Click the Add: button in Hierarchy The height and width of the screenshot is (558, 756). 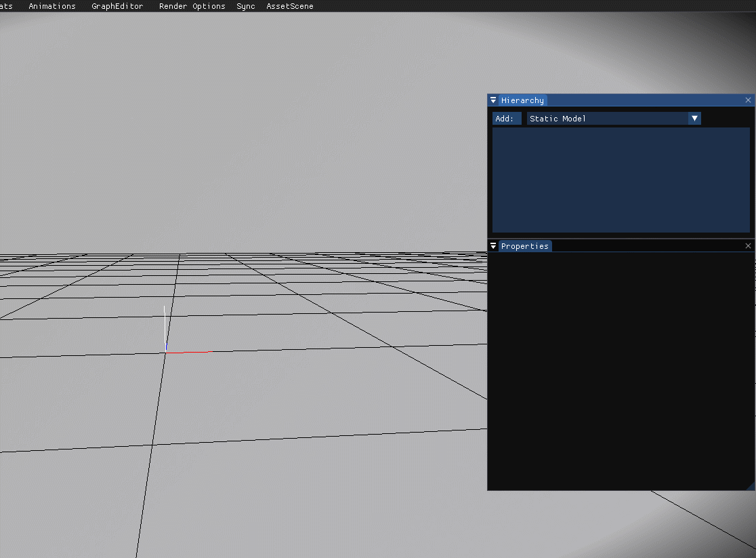(x=507, y=119)
